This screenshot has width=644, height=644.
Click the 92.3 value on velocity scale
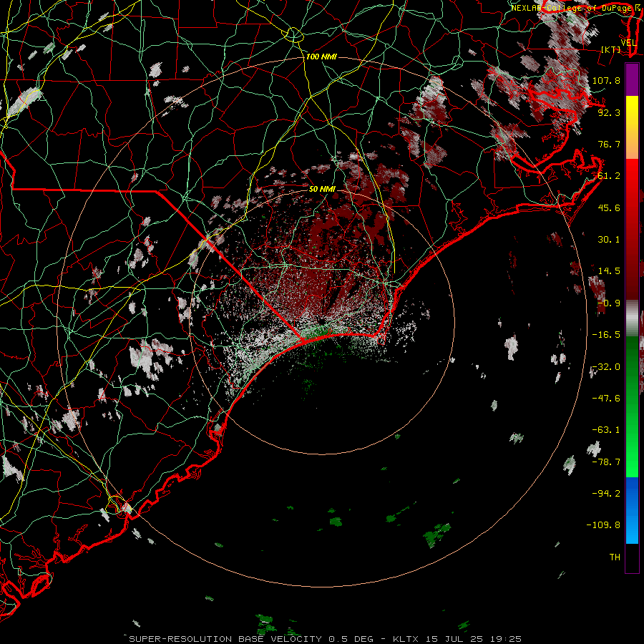click(x=609, y=112)
